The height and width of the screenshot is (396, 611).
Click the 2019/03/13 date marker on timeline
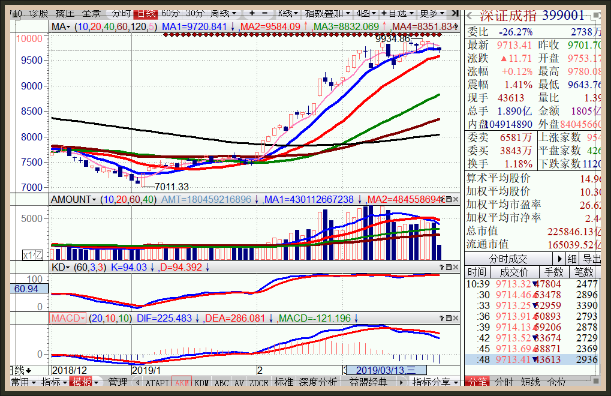point(386,370)
